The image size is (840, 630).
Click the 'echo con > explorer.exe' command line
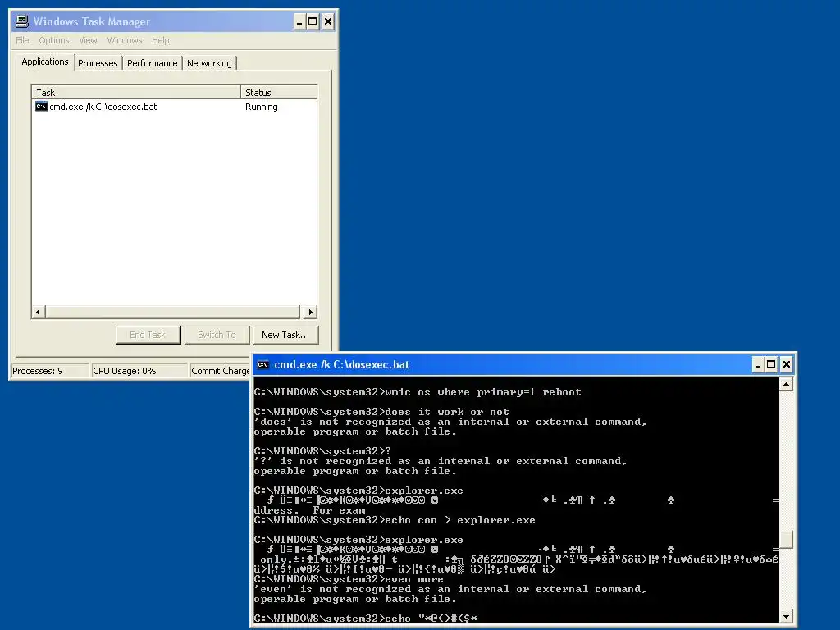pyautogui.click(x=395, y=520)
